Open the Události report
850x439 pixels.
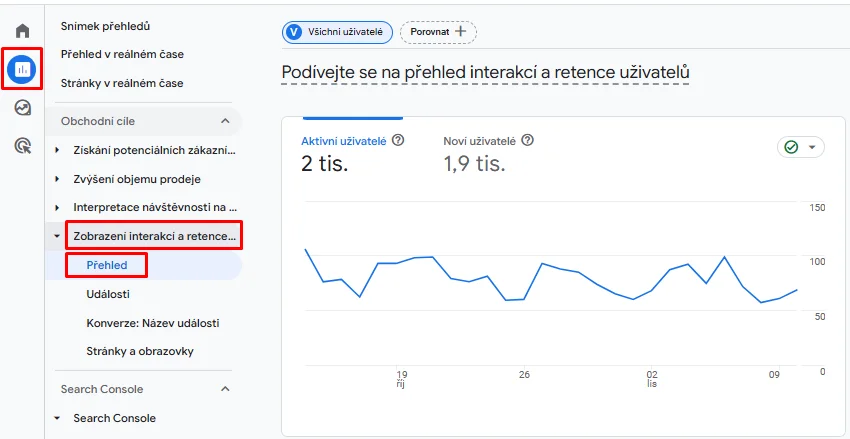pyautogui.click(x=108, y=294)
